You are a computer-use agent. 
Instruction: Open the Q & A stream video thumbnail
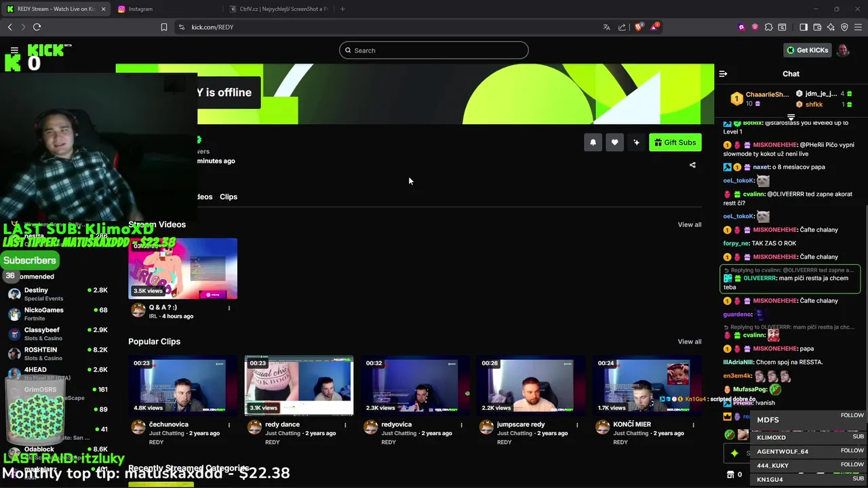pos(183,268)
